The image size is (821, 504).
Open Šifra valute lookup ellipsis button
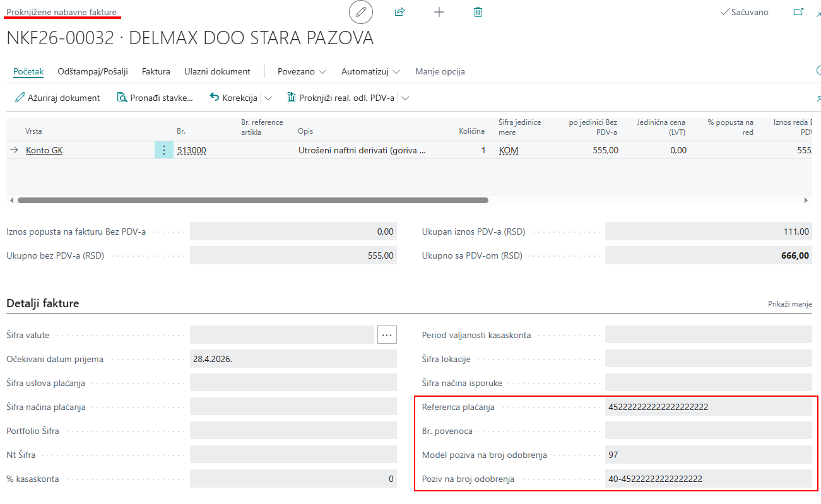[x=387, y=335]
